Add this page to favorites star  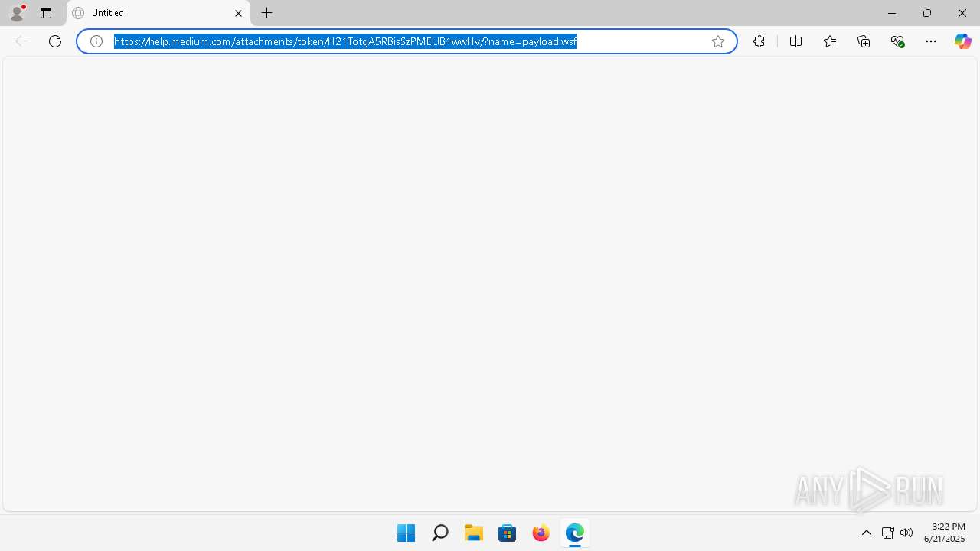[x=718, y=41]
